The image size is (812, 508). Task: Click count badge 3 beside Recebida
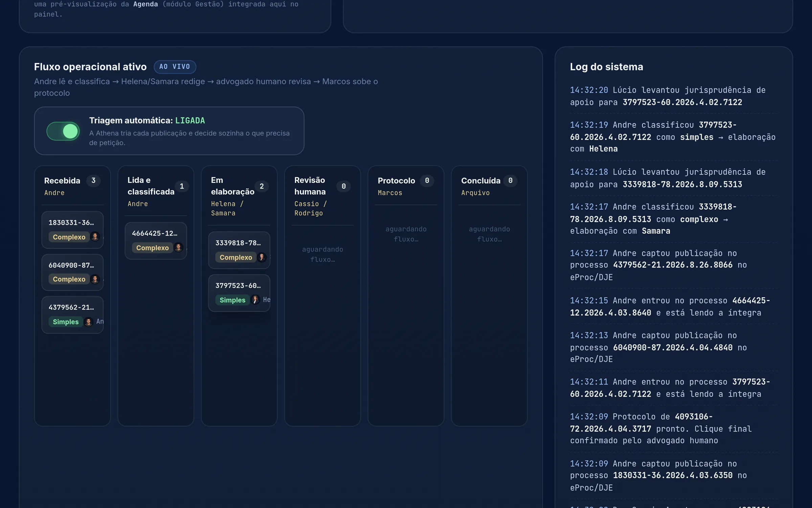pyautogui.click(x=93, y=181)
